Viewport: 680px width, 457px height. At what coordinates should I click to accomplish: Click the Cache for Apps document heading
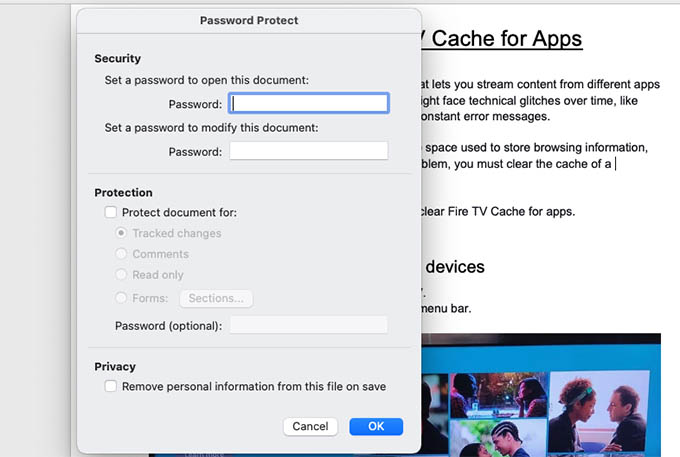[x=502, y=39]
